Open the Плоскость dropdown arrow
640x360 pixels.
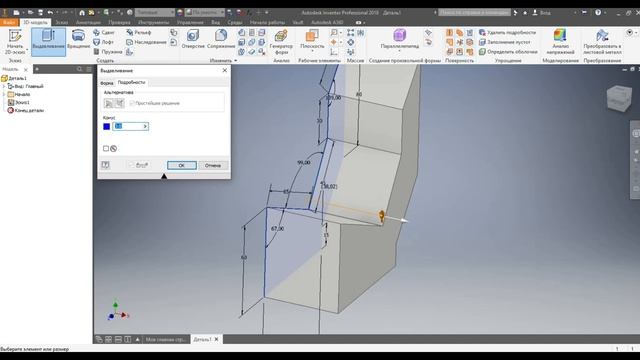click(312, 51)
